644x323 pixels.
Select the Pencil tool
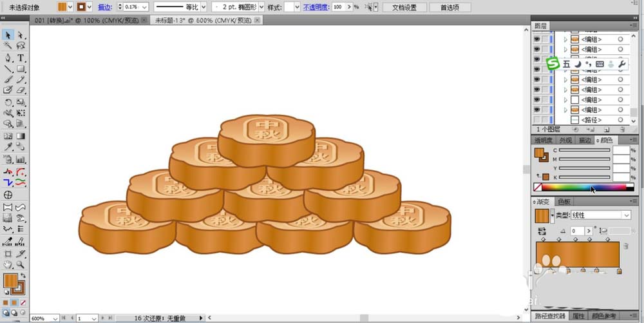[x=21, y=79]
